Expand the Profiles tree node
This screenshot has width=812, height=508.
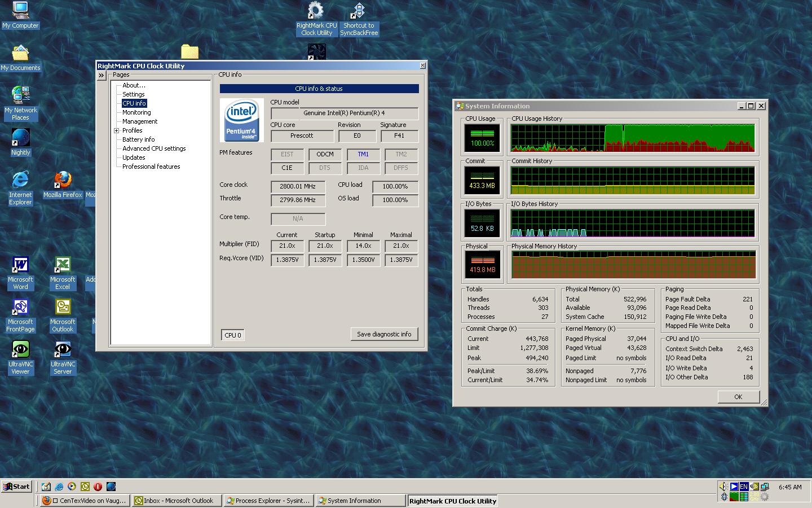(x=117, y=130)
